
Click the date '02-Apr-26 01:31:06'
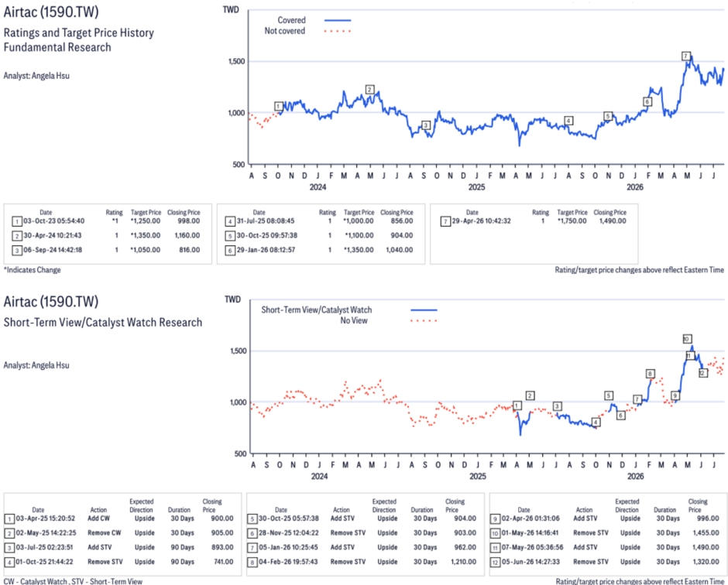pos(531,518)
